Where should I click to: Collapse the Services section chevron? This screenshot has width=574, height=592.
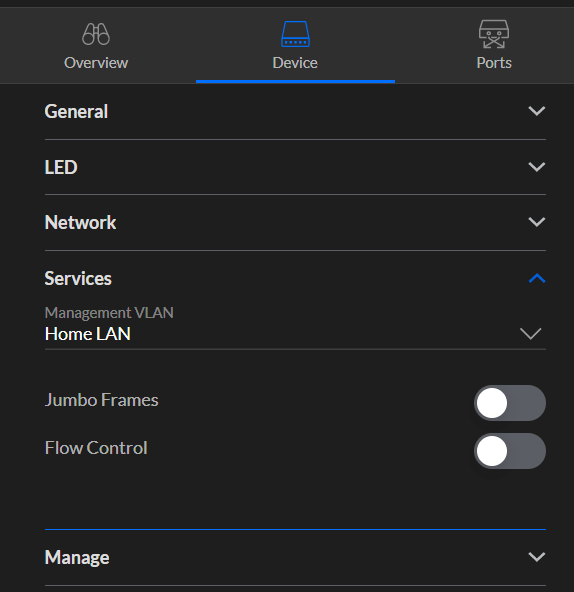(x=537, y=278)
